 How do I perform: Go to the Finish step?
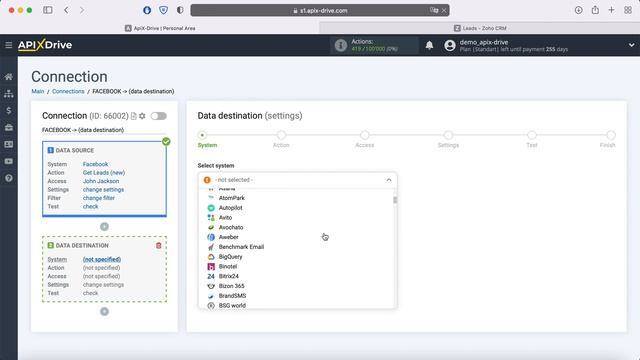[x=611, y=135]
